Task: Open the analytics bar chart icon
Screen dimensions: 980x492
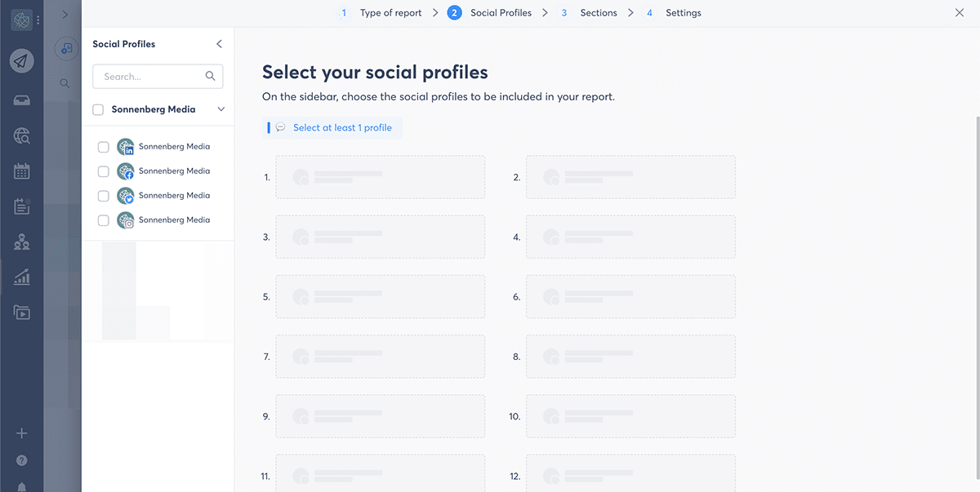Action: (22, 277)
